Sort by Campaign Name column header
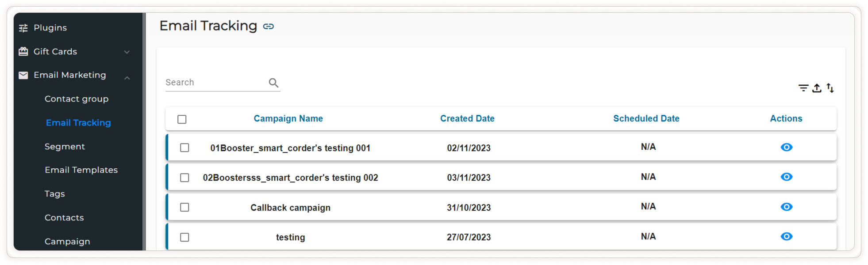Screen dimensions: 868x265 pyautogui.click(x=288, y=118)
